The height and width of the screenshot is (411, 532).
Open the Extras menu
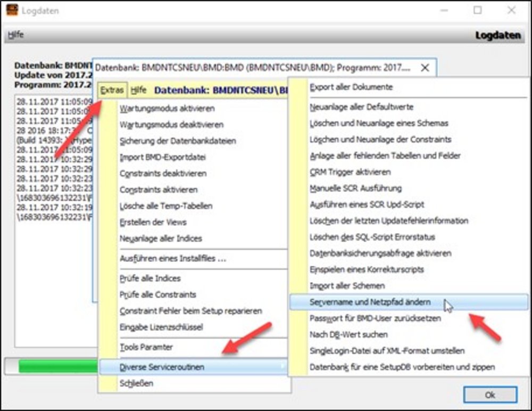(112, 91)
